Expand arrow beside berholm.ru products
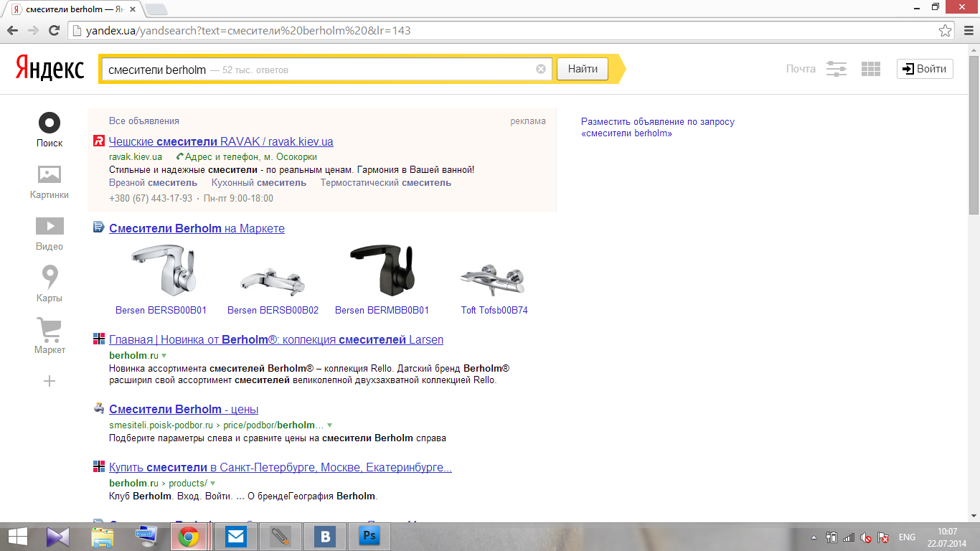This screenshot has height=551, width=980. tap(212, 484)
